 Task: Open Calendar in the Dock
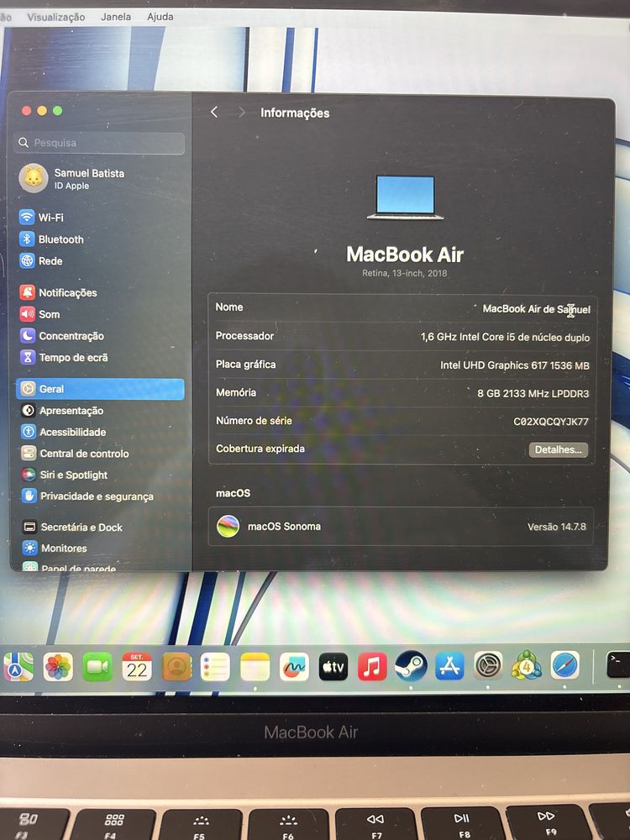click(137, 667)
